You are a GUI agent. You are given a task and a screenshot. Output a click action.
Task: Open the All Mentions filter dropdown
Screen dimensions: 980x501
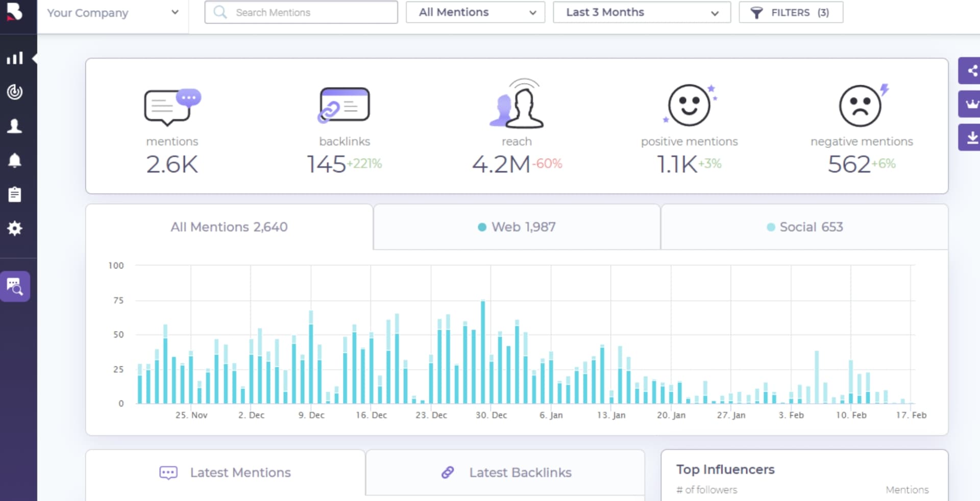(475, 12)
